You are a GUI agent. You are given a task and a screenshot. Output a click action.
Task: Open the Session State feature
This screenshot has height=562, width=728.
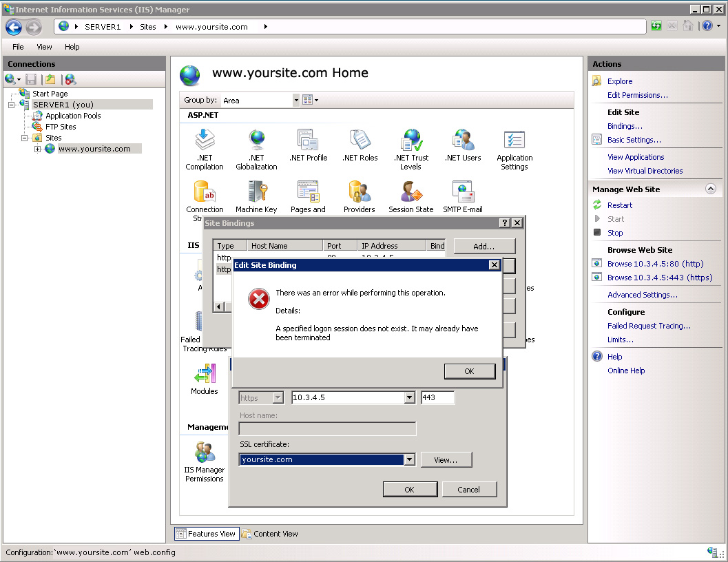(411, 197)
